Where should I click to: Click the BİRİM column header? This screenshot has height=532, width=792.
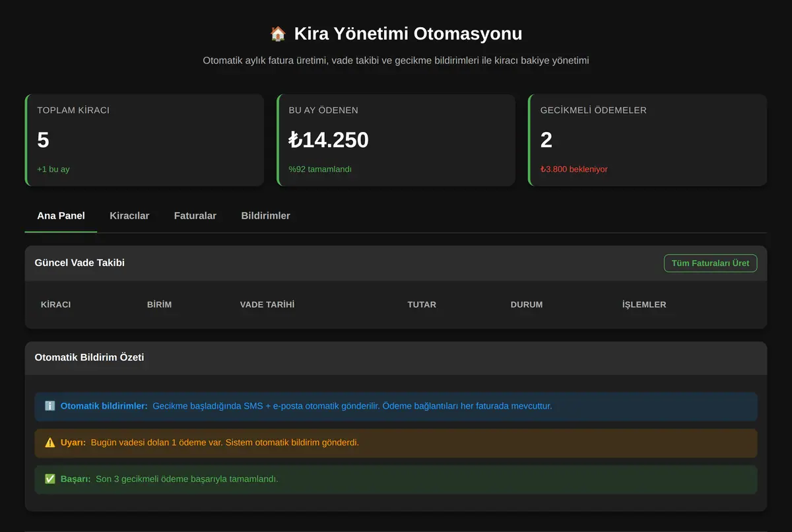(159, 305)
